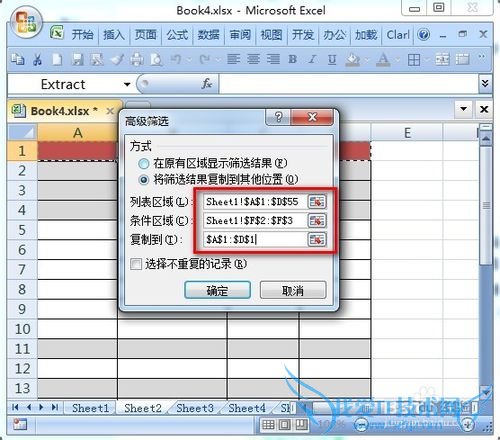Close the Book4.xlsx workbook tab
The height and width of the screenshot is (440, 500).
click(110, 111)
